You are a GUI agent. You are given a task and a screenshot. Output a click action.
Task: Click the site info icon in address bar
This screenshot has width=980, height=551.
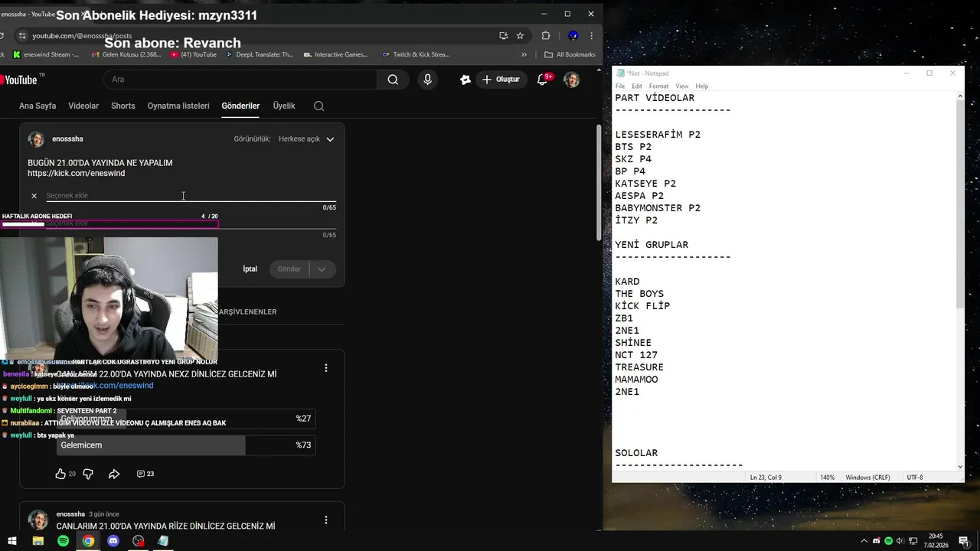tap(22, 35)
